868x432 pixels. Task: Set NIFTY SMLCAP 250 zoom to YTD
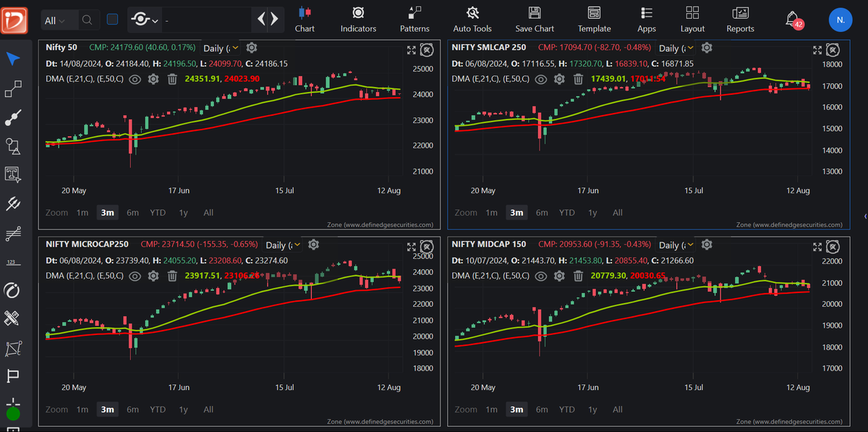pyautogui.click(x=567, y=213)
